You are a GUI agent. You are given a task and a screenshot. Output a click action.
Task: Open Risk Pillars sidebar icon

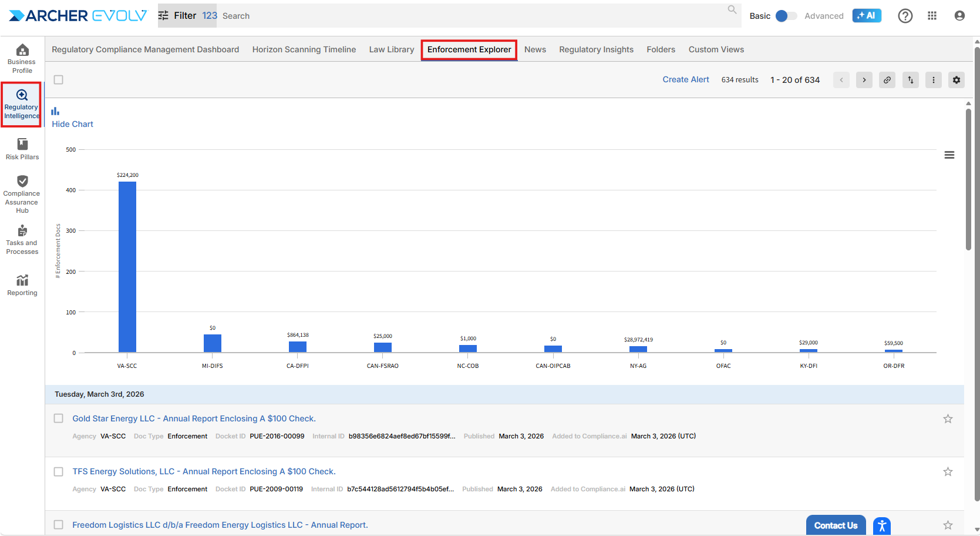click(x=22, y=149)
